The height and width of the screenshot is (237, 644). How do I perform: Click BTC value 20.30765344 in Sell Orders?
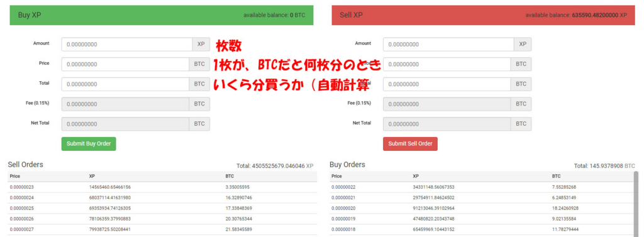click(238, 219)
